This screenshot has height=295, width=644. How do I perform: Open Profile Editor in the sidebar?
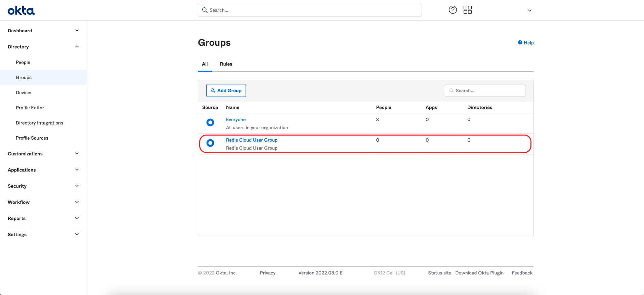click(x=30, y=108)
